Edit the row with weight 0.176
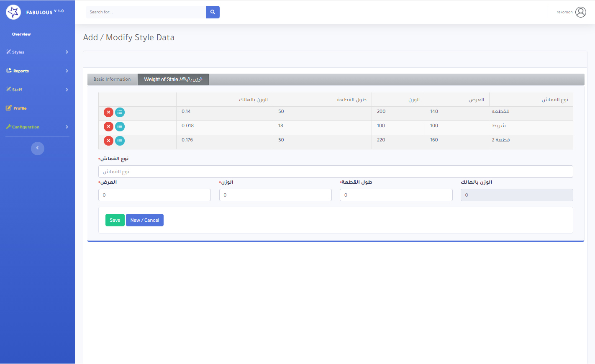This screenshot has height=364, width=595. (120, 141)
